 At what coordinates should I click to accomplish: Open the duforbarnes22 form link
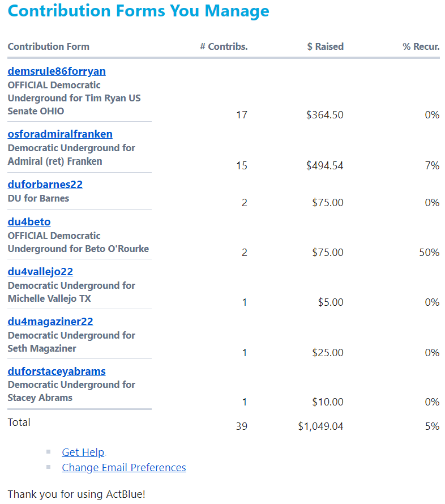coord(45,184)
